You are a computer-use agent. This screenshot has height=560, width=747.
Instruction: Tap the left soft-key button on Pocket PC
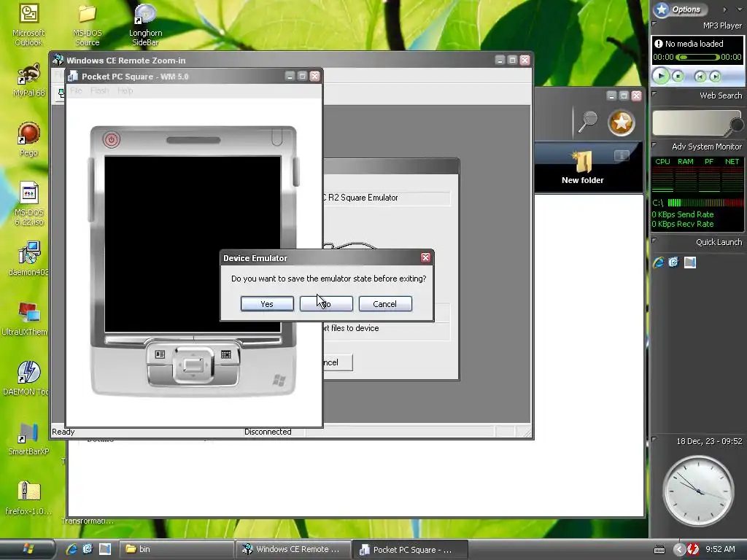coord(160,354)
